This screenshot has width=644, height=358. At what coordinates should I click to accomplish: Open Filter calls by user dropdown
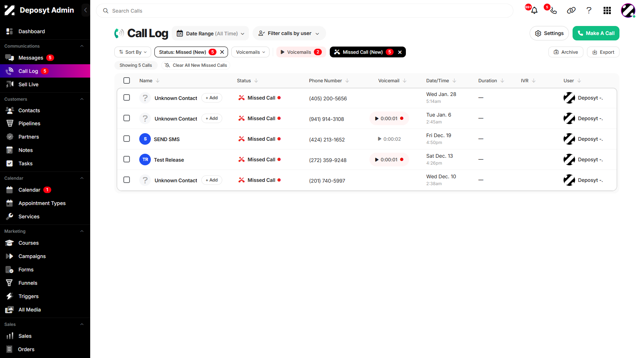point(289,33)
